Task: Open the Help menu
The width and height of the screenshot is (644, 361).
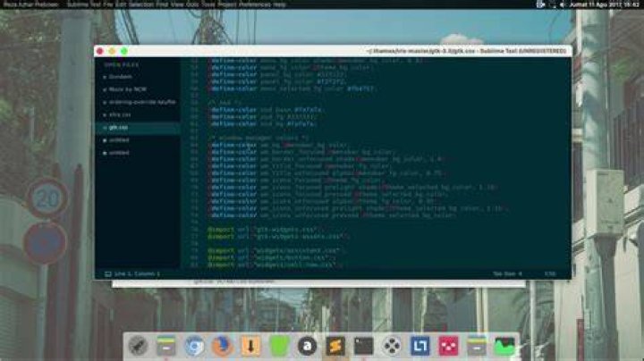Action: click(280, 4)
